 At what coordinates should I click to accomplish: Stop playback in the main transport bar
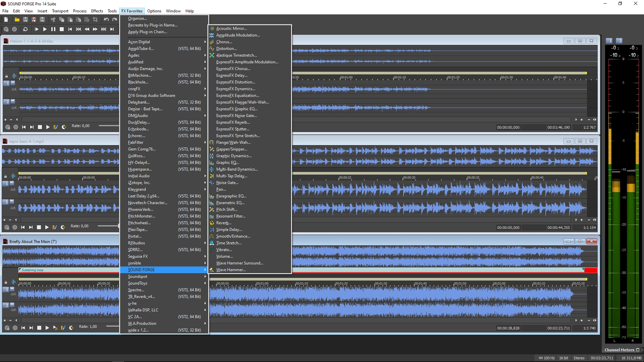pyautogui.click(x=62, y=29)
